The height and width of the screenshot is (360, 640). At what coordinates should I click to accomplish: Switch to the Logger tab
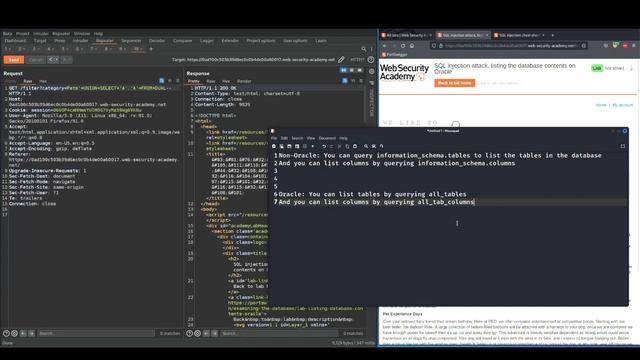(x=207, y=41)
